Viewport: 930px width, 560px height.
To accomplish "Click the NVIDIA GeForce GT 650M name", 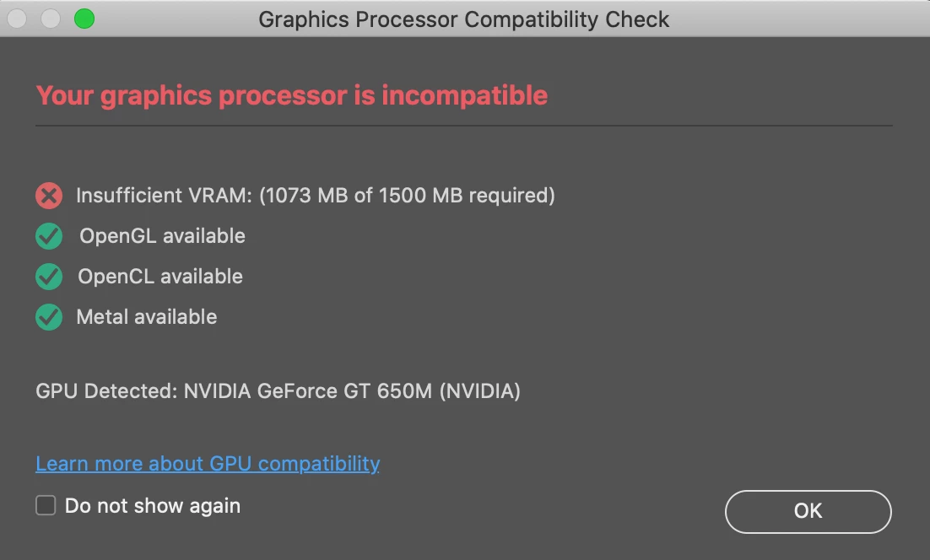I will [309, 391].
